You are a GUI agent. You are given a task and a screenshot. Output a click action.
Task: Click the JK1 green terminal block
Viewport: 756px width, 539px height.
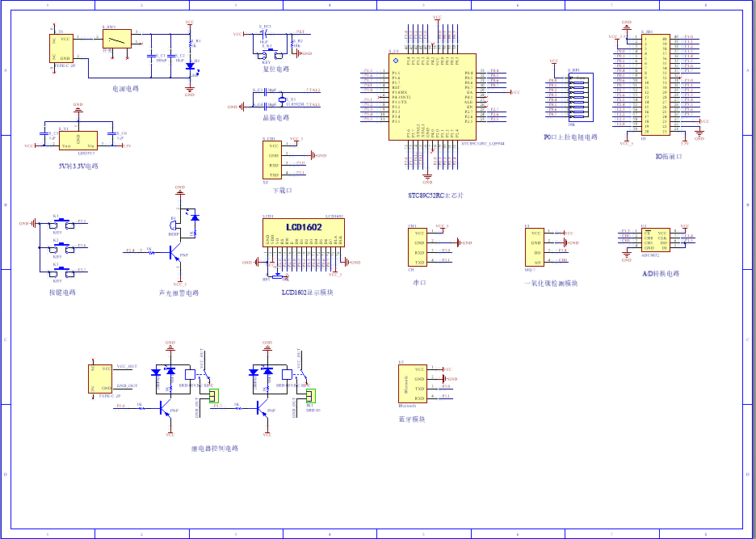click(x=311, y=396)
